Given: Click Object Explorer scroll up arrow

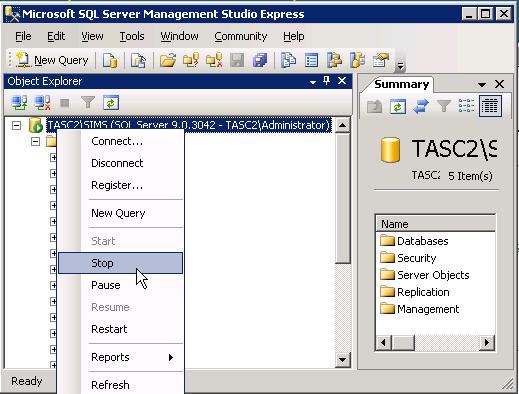Looking at the screenshot, I should [342, 125].
